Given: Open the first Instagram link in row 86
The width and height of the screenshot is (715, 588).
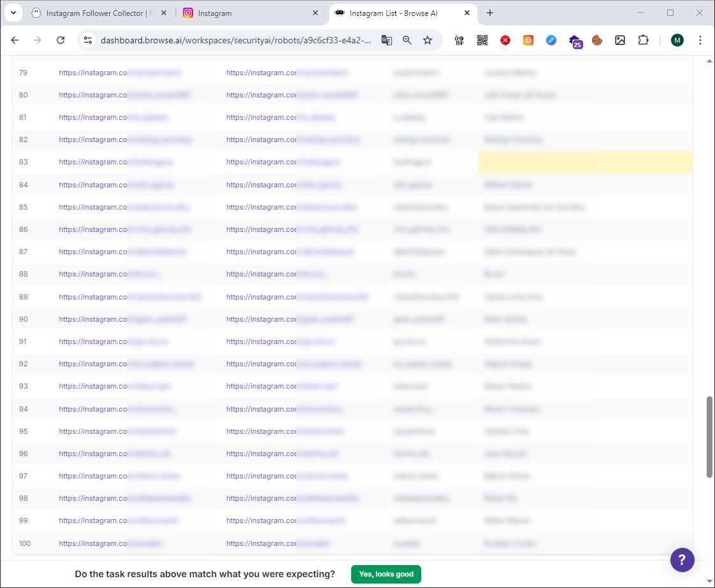Looking at the screenshot, I should click(125, 229).
